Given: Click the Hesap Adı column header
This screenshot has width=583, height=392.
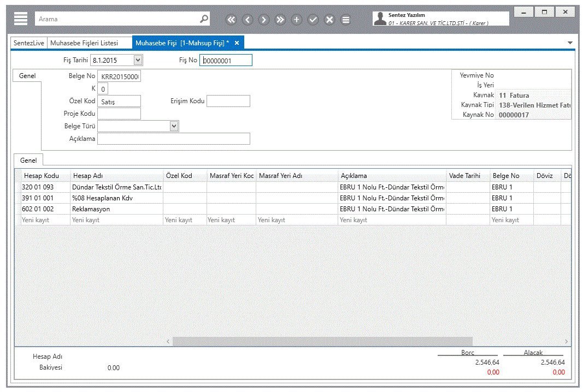Looking at the screenshot, I should [116, 175].
